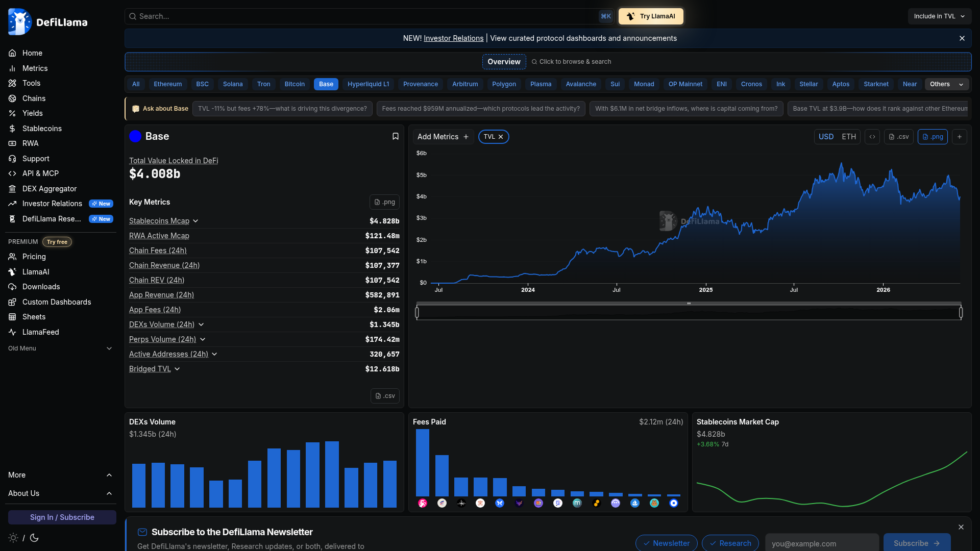Screen dimensions: 980x551
Task: Go to Chains page
Action: click(x=34, y=98)
